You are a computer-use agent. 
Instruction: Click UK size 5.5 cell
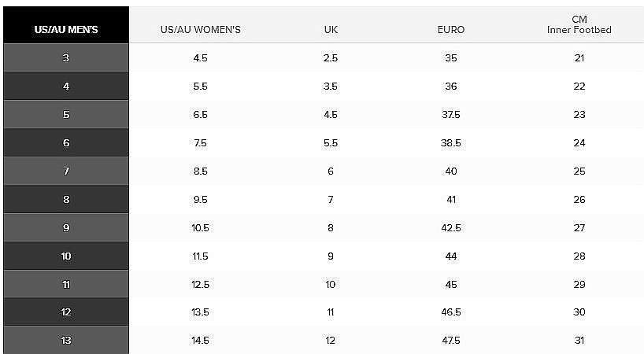click(331, 142)
